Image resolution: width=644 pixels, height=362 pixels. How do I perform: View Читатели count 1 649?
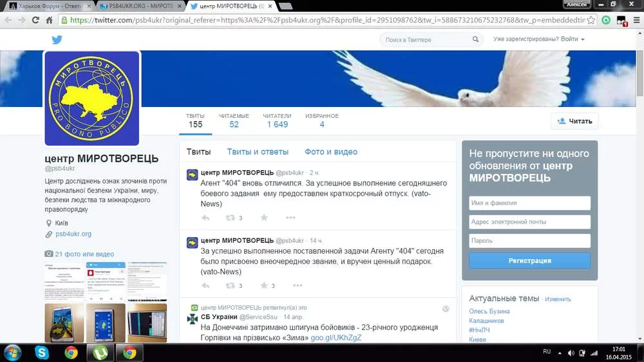coord(277,121)
